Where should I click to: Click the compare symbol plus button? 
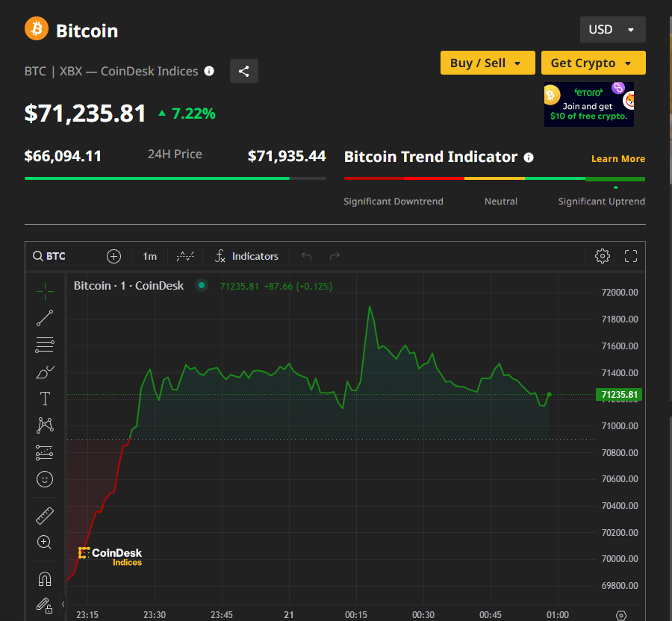pyautogui.click(x=113, y=256)
